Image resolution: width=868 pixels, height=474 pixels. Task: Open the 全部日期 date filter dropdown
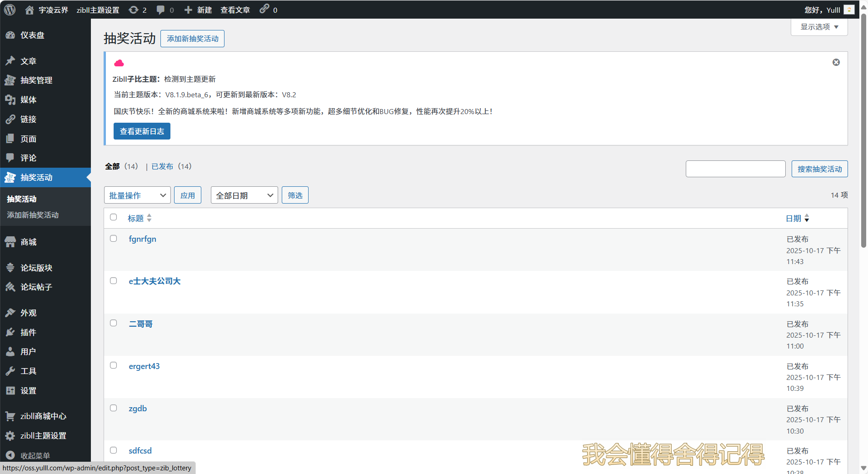[244, 195]
